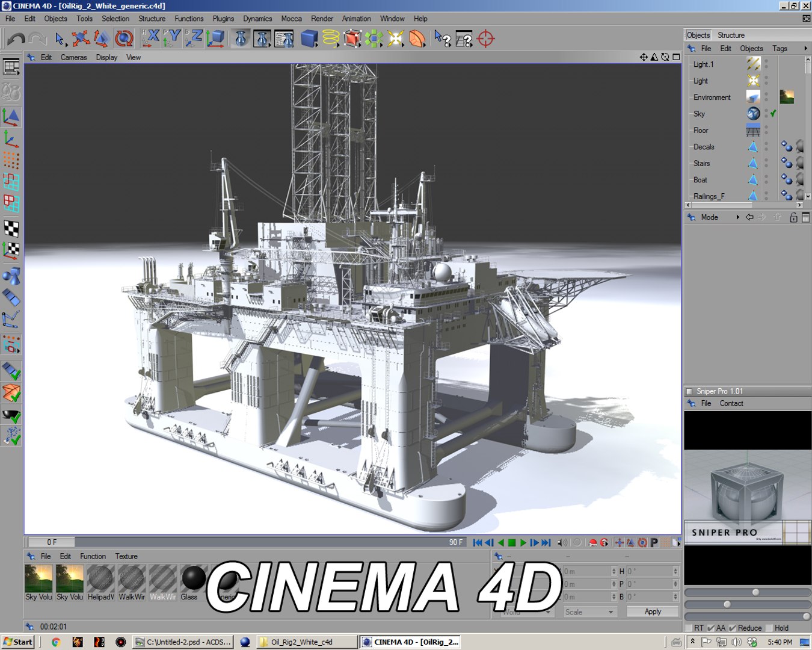812x650 pixels.
Task: Select the Boat object row
Action: point(700,180)
